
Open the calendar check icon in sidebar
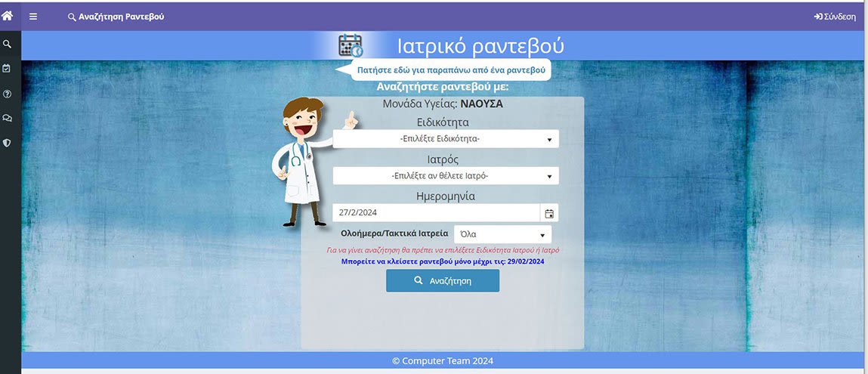coord(8,69)
